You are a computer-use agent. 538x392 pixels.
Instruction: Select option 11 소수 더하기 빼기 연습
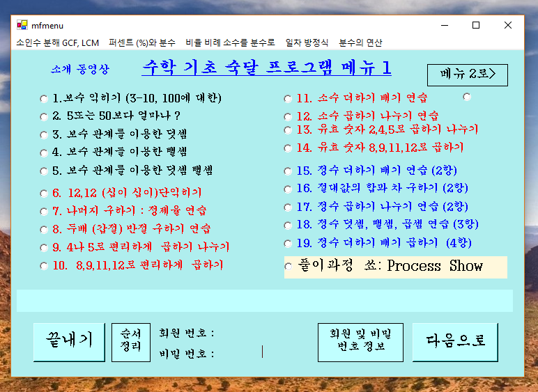tap(289, 99)
